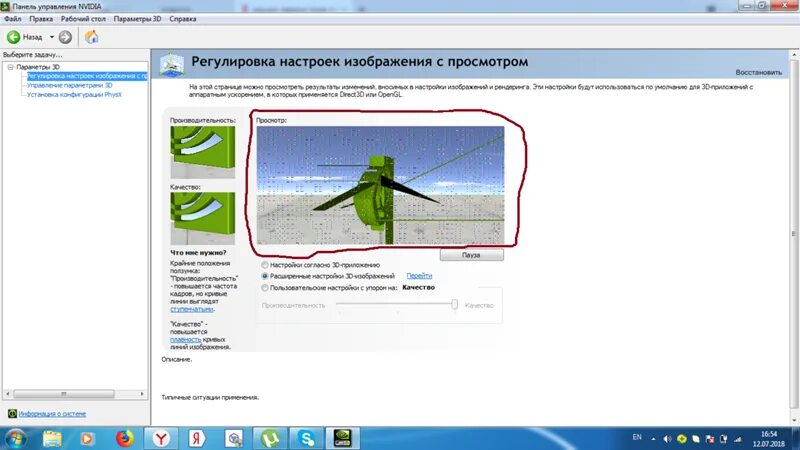Viewport: 800px width, 450px height.
Task: Open the media player taskbar icon
Action: [x=87, y=438]
